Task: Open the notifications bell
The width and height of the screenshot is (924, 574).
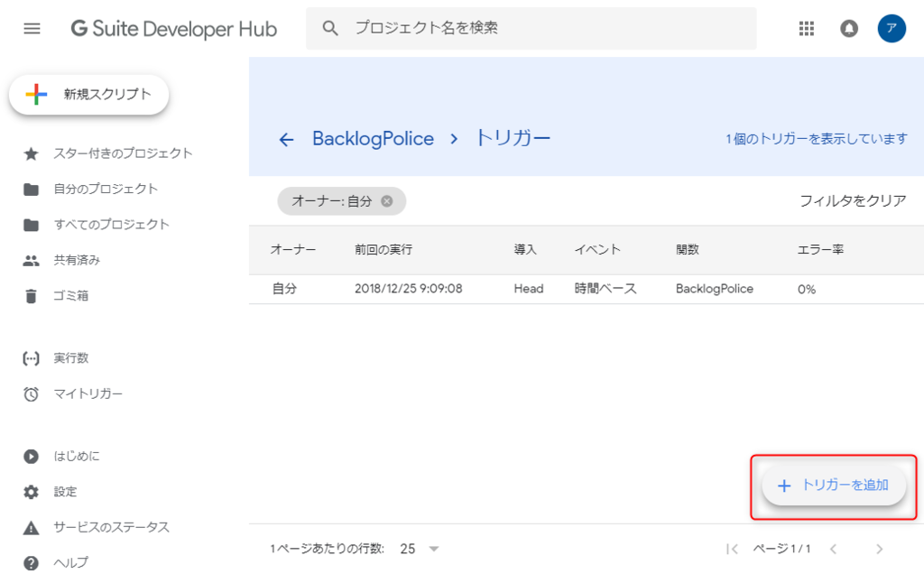Action: (848, 28)
